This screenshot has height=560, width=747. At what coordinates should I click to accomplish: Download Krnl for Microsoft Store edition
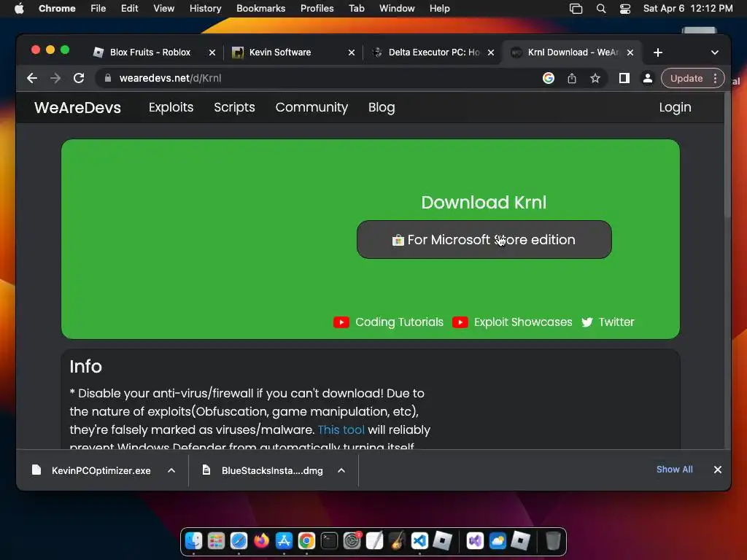click(x=484, y=239)
